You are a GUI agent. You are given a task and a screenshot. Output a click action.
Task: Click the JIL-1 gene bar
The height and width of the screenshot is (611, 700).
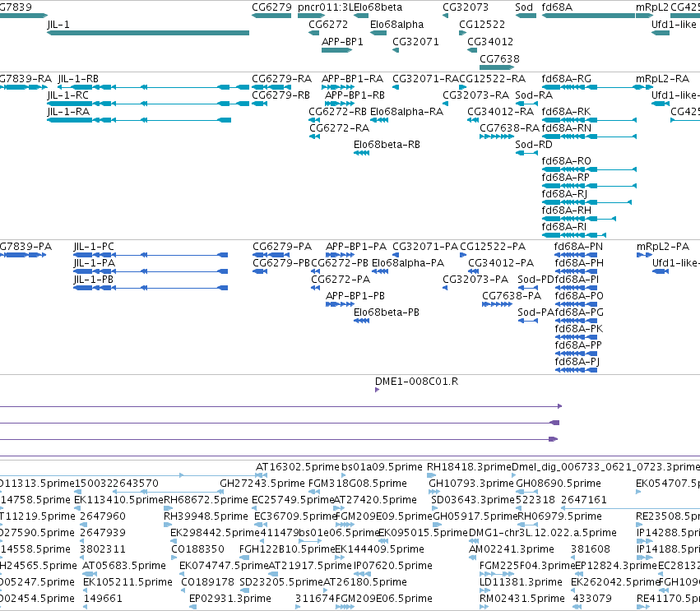pyautogui.click(x=148, y=33)
